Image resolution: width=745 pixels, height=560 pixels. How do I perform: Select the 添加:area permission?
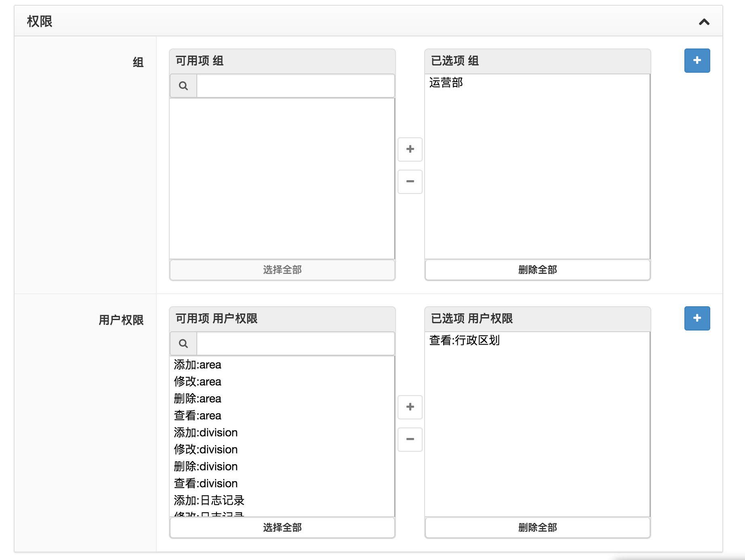282,365
